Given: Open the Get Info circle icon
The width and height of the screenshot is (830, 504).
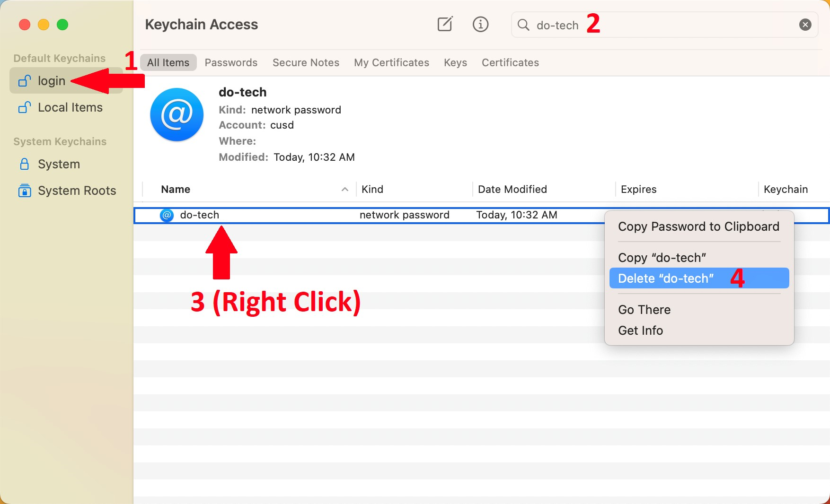Looking at the screenshot, I should tap(480, 24).
